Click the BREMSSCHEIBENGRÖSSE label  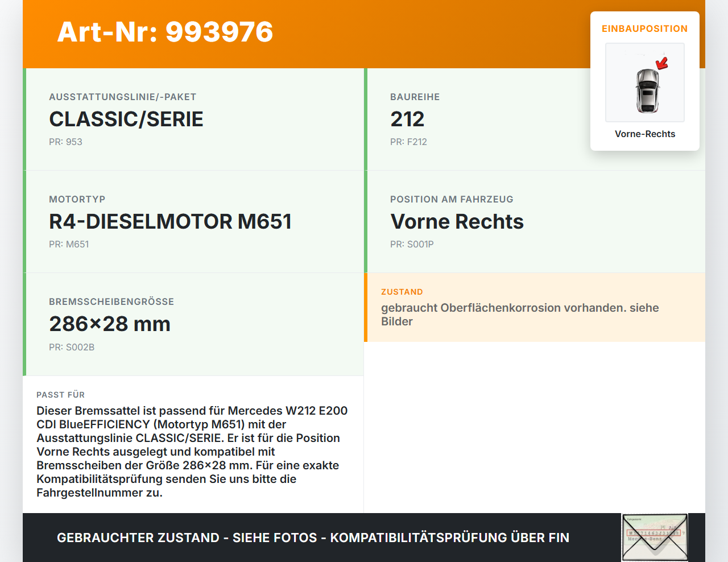[x=111, y=301]
